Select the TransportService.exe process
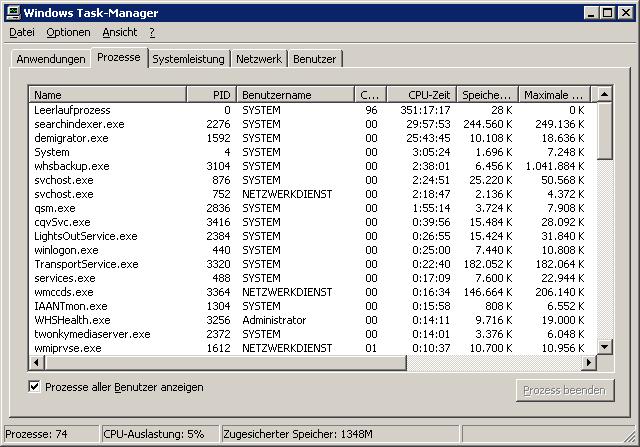Image resolution: width=640 pixels, height=447 pixels. click(313, 264)
